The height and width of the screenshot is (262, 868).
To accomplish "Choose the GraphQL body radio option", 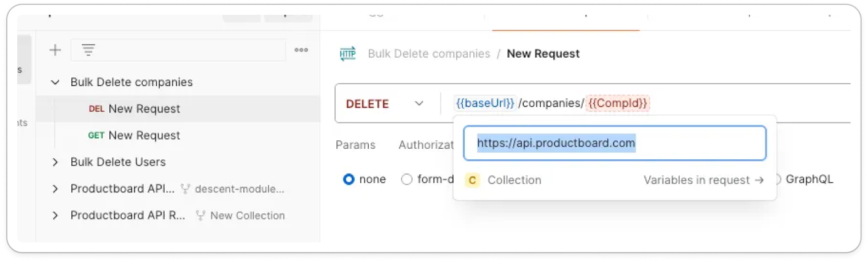I will (777, 180).
